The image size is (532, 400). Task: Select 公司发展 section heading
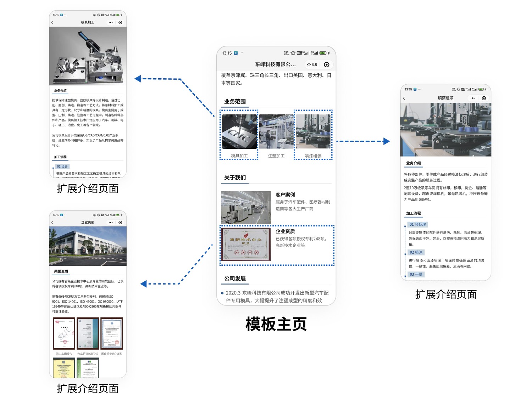click(x=235, y=278)
